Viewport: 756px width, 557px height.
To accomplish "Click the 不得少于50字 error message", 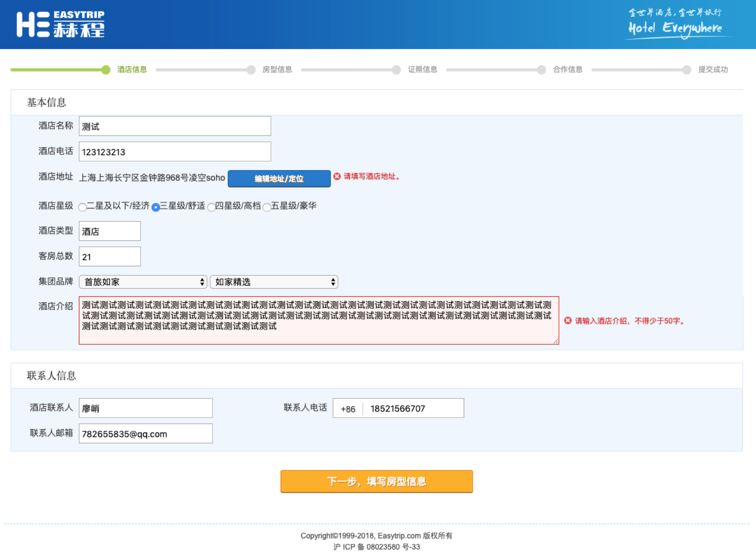I will pos(629,321).
